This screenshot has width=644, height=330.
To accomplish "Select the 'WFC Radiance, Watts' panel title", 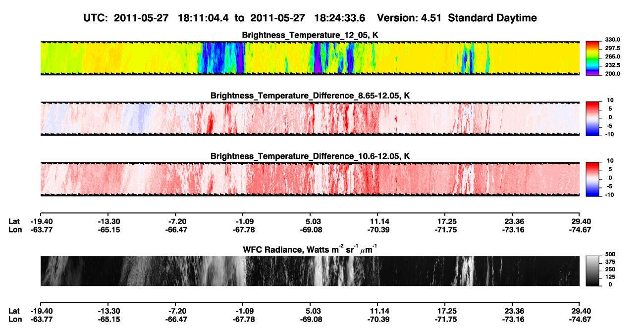I will [310, 249].
